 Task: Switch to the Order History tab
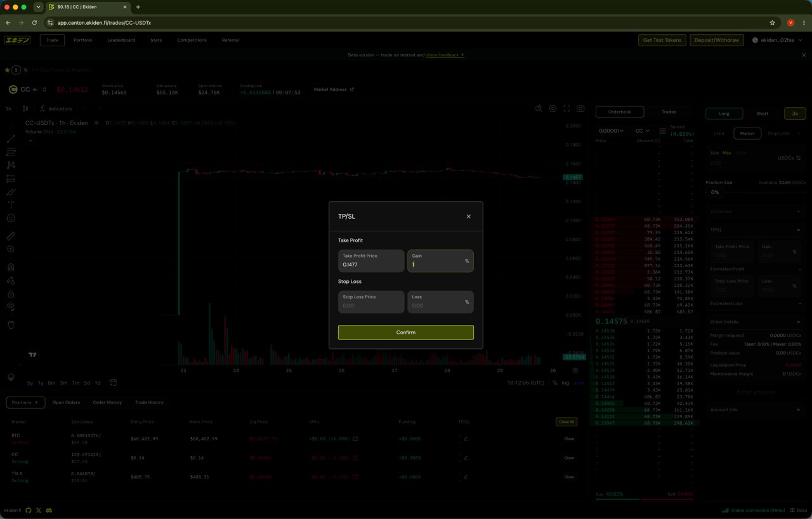click(x=107, y=402)
